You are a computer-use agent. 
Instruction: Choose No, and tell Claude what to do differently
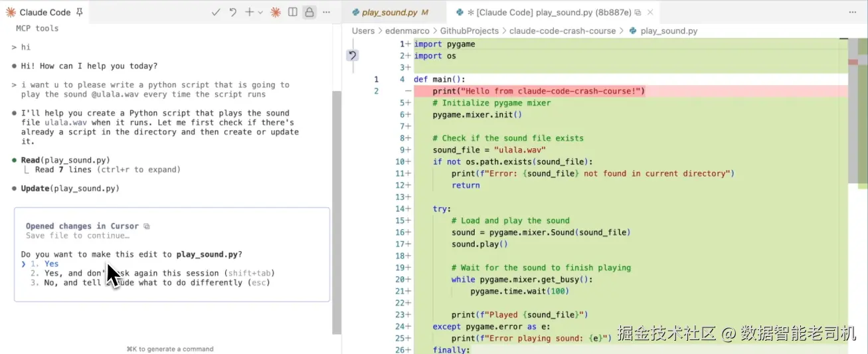coord(149,282)
